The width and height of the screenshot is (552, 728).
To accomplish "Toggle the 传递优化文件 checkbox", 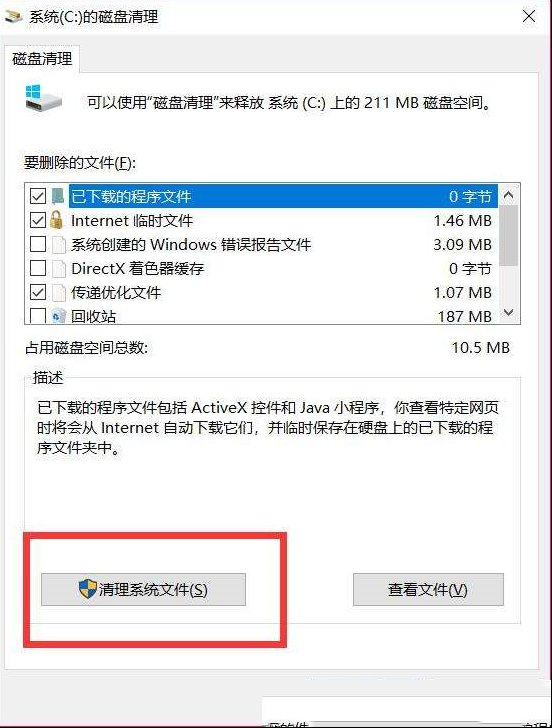I will 38,292.
